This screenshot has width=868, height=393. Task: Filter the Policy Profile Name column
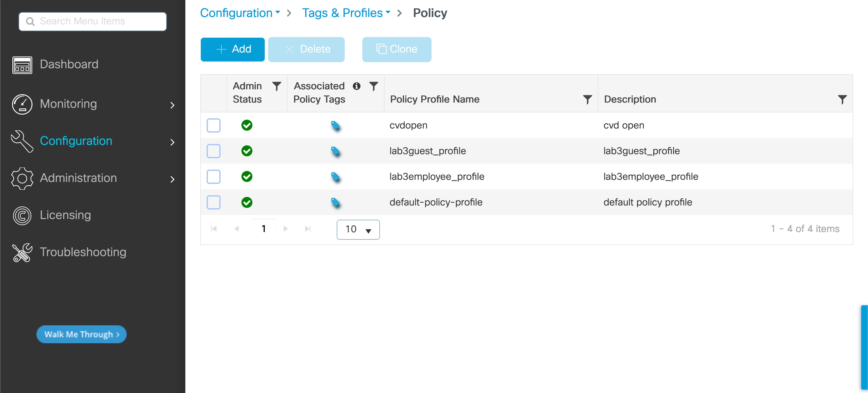coord(587,99)
